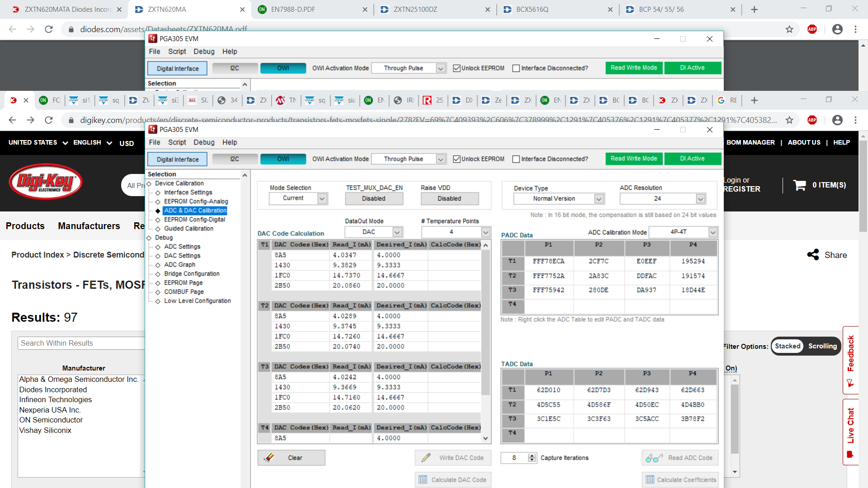The height and width of the screenshot is (488, 868).
Task: Bookmark the digikey page with star icon
Action: pos(789,120)
